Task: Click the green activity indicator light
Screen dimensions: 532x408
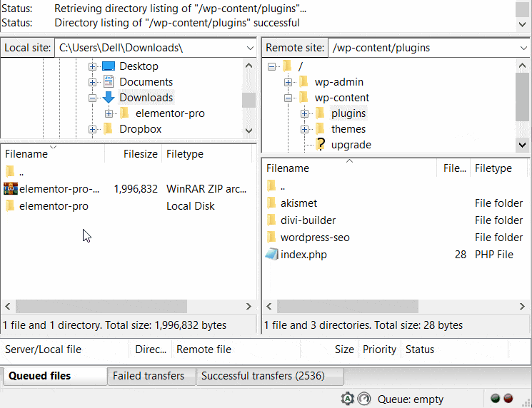Action: point(496,398)
